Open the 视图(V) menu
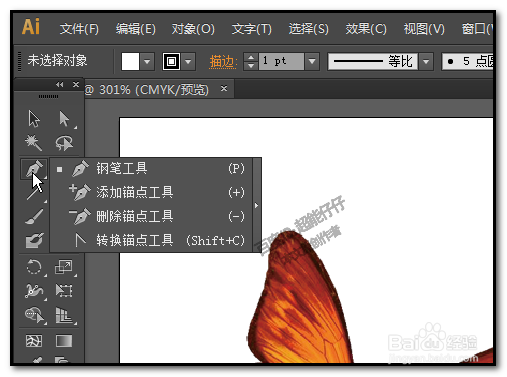Image resolution: width=507 pixels, height=377 pixels. pos(424,29)
